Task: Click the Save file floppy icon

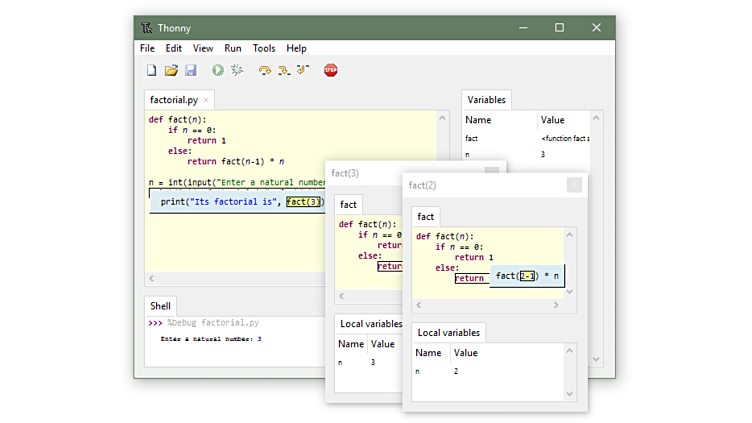Action: [190, 71]
